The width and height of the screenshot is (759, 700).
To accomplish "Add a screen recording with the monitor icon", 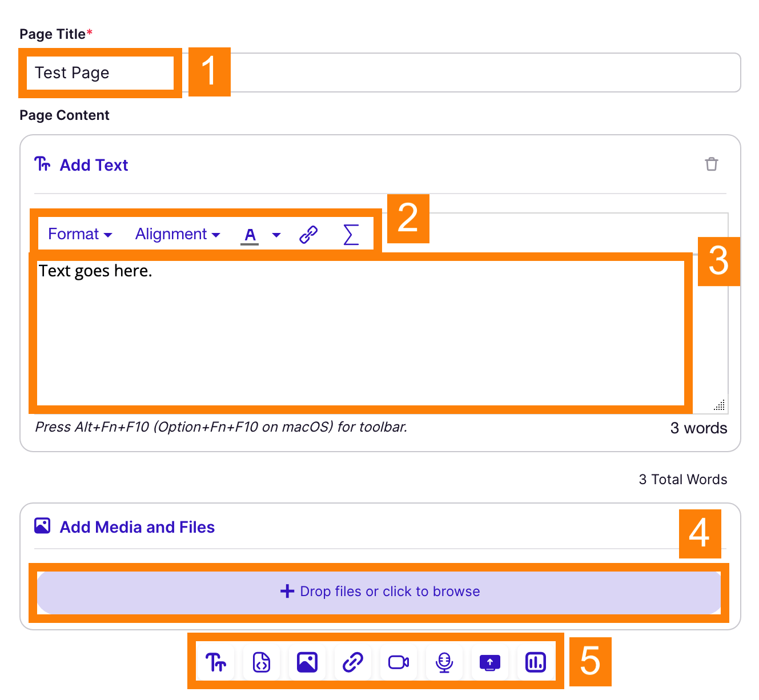I will click(490, 662).
